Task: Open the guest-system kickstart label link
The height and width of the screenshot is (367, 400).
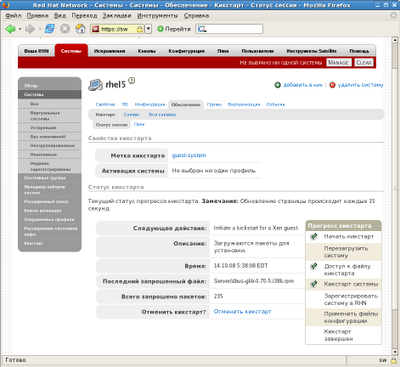Action: click(x=189, y=155)
